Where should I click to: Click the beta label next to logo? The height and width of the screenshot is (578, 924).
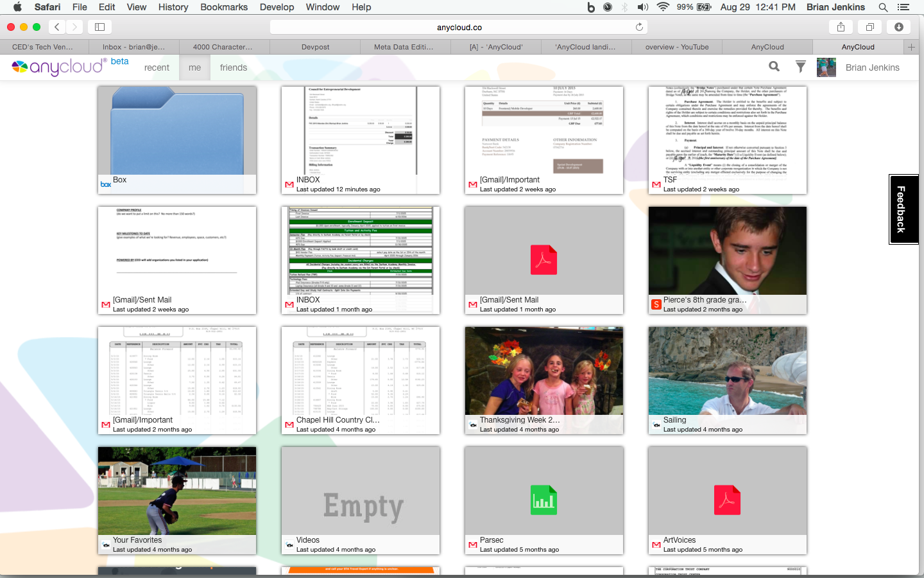119,62
